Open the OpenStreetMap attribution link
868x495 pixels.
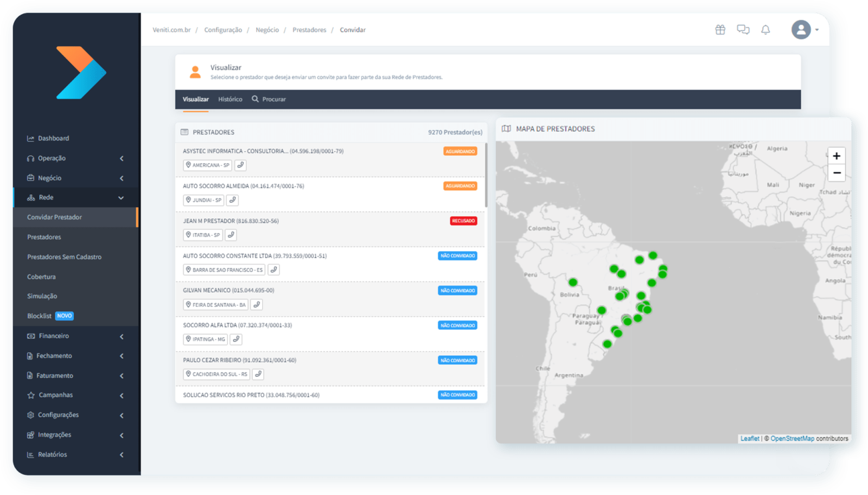click(792, 439)
